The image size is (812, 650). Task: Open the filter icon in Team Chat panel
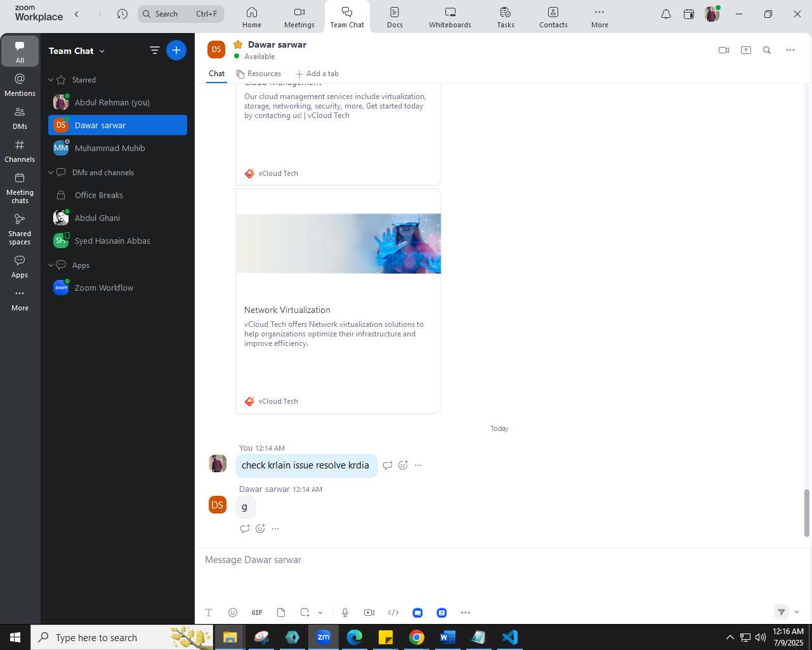(x=154, y=50)
